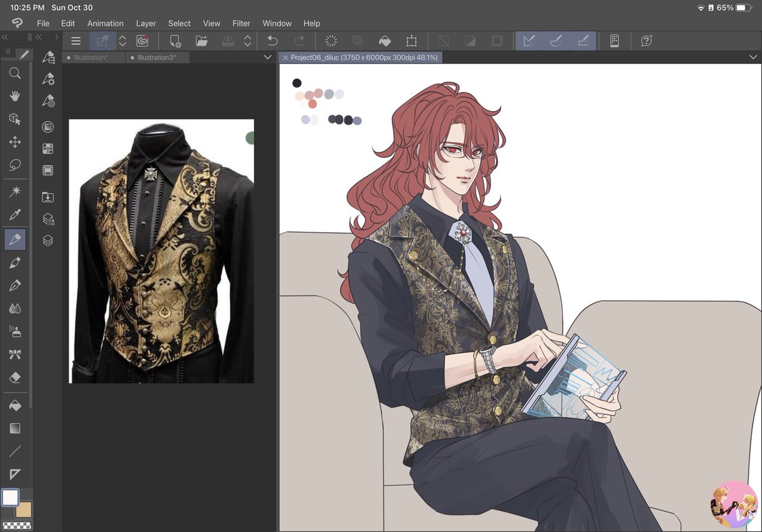Create a new canvas with New icon
Viewport: 762px width, 532px height.
pos(175,41)
